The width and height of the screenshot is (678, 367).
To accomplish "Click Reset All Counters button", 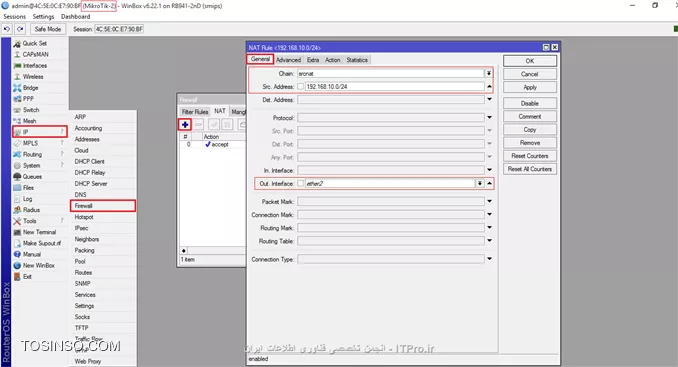I will click(x=530, y=169).
